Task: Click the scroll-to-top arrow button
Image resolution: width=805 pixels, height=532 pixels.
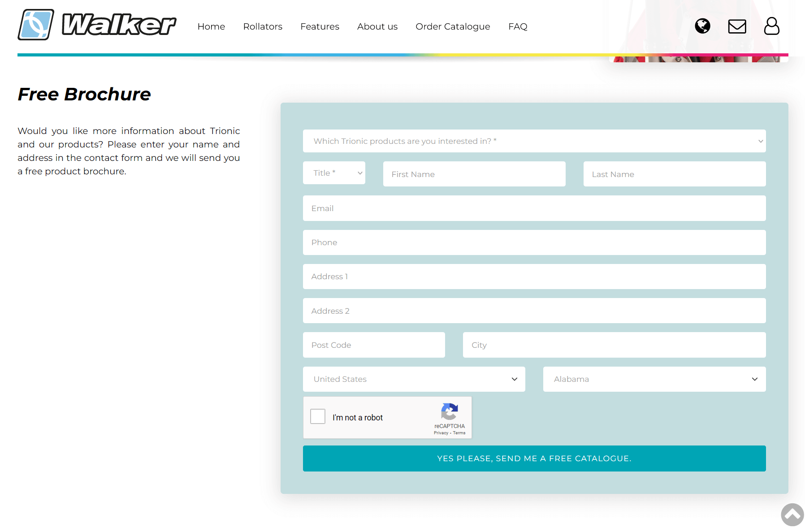Action: point(792,515)
